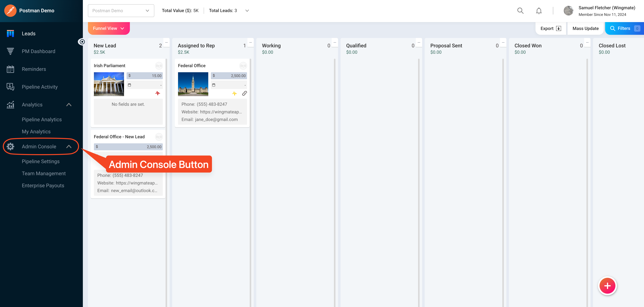The image size is (644, 307).
Task: Open the Funnel View dropdown
Action: point(109,28)
